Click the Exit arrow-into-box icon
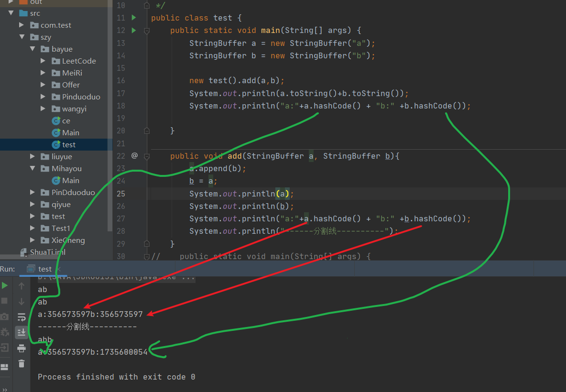The image size is (566, 392). [x=5, y=348]
